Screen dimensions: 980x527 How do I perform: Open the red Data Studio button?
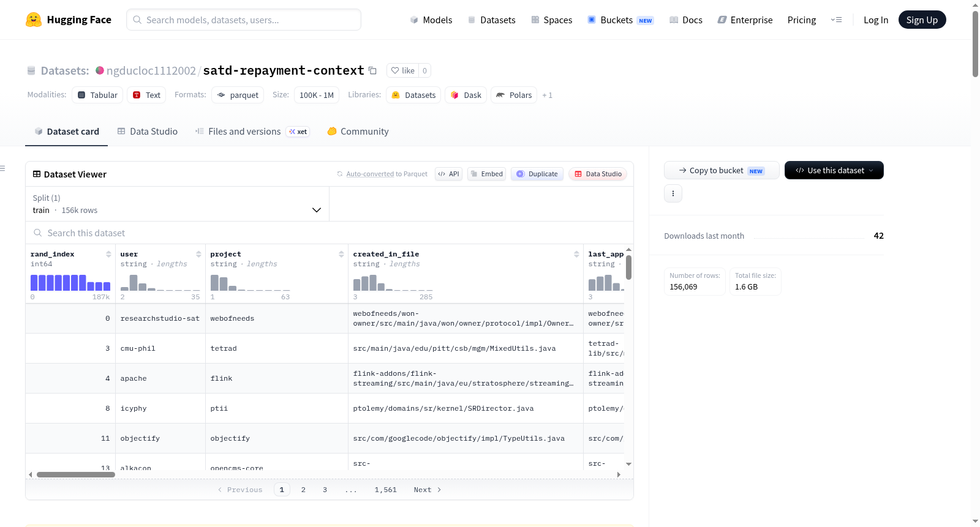pos(598,174)
